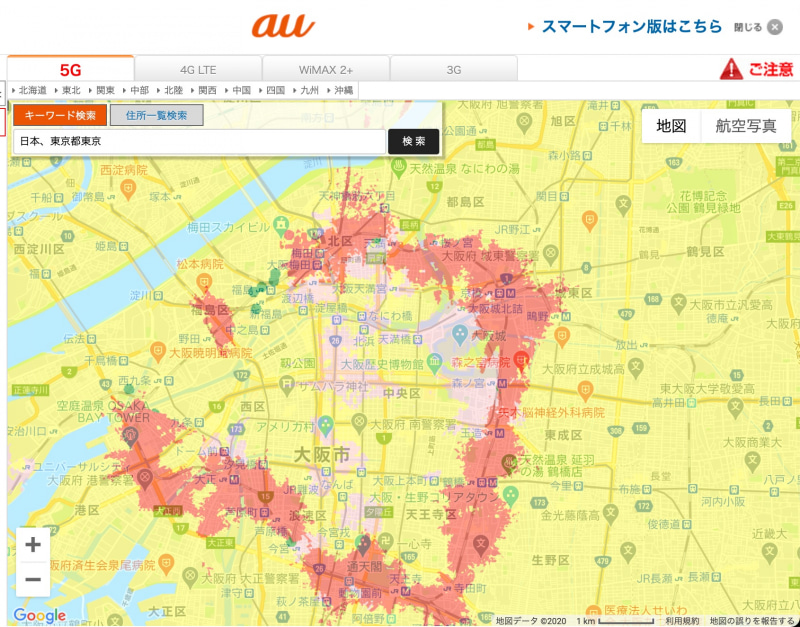800x627 pixels.
Task: Click 天然温泉 なにわの湯 hot spring icon
Action: 399,167
